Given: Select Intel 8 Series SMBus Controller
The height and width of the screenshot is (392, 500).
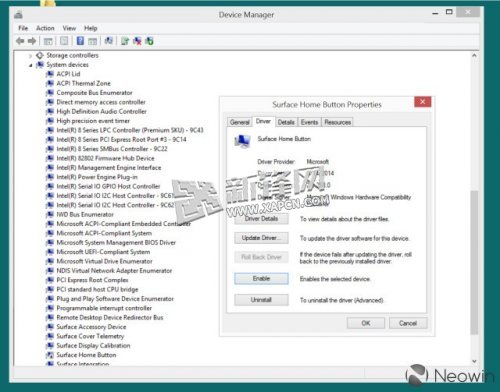Looking at the screenshot, I should 112,149.
